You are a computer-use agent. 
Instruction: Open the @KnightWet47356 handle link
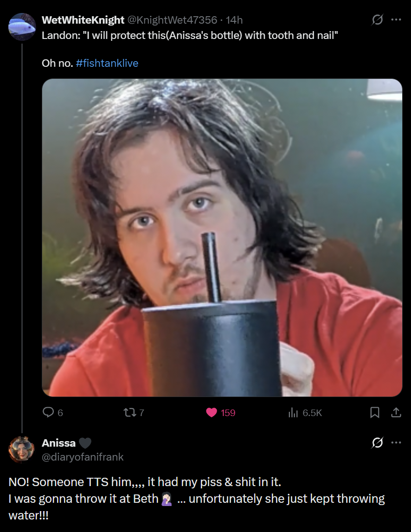pos(172,20)
